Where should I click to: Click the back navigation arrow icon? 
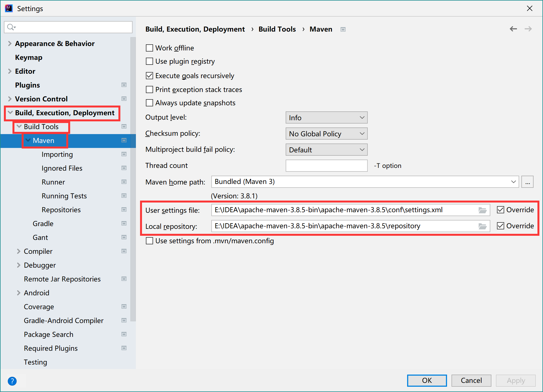(x=513, y=29)
